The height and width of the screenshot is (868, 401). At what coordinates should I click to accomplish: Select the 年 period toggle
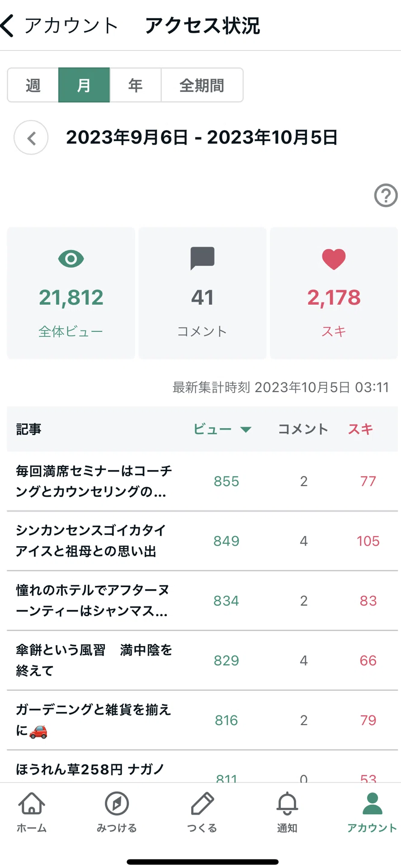click(x=135, y=85)
